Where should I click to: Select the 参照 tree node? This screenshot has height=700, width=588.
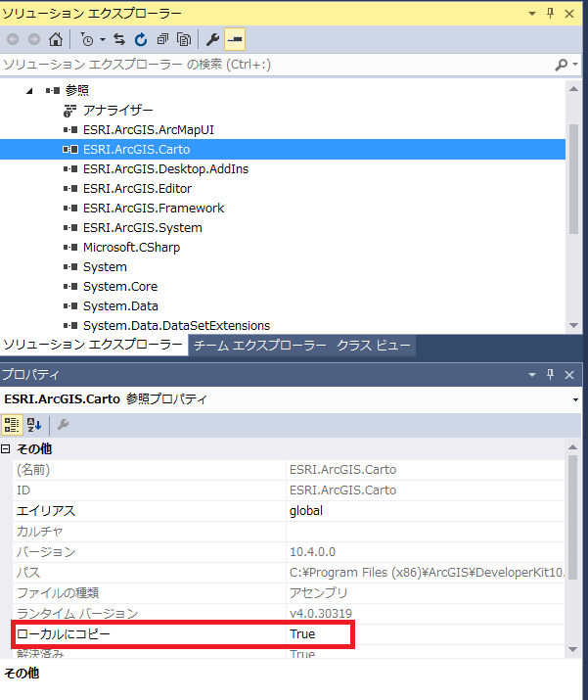tap(76, 91)
